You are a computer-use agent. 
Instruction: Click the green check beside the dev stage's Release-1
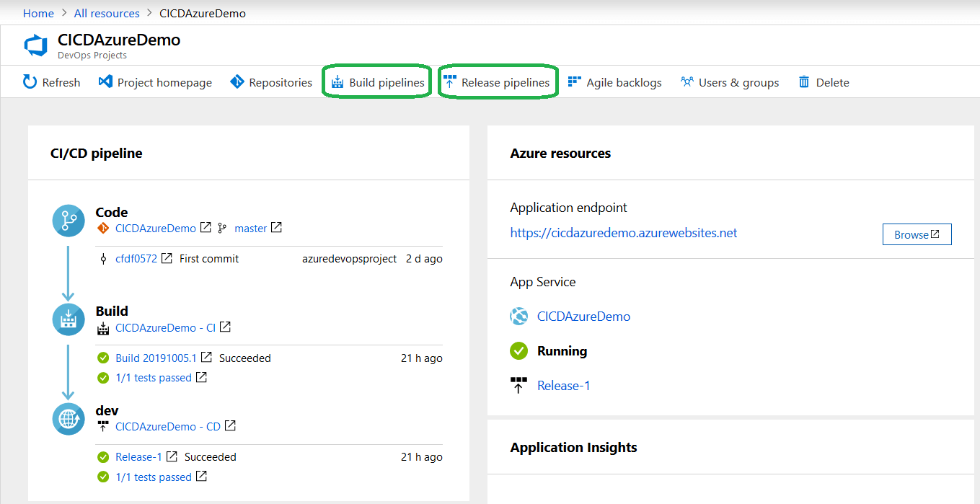[x=103, y=457]
